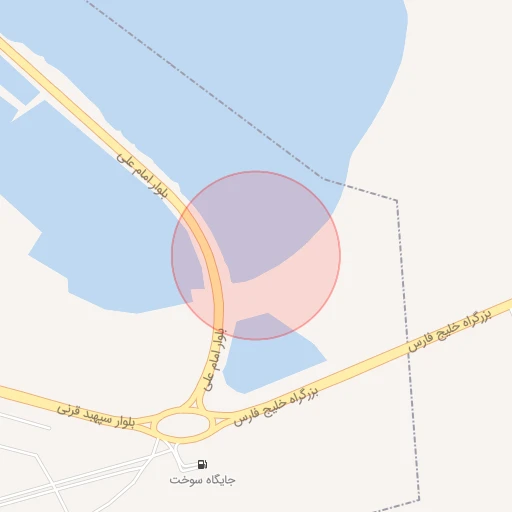Click the triangular traffic island west of the roundabout
The image size is (512, 512).
[x=146, y=426]
